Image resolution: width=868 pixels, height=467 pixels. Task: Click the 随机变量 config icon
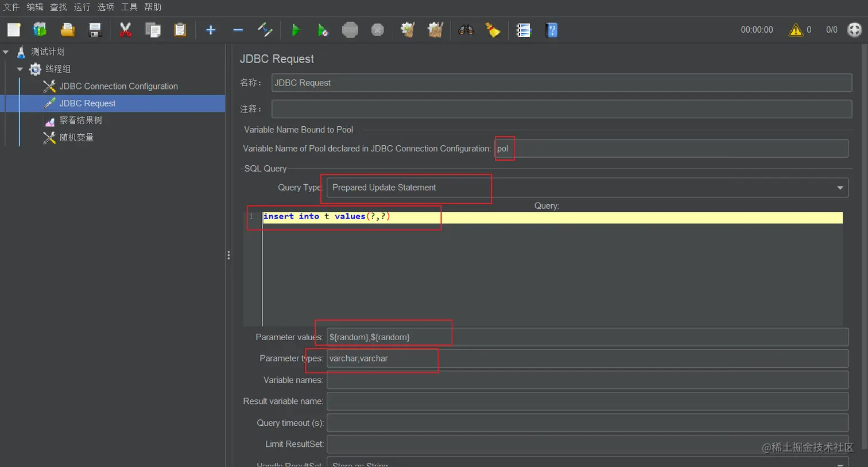49,138
